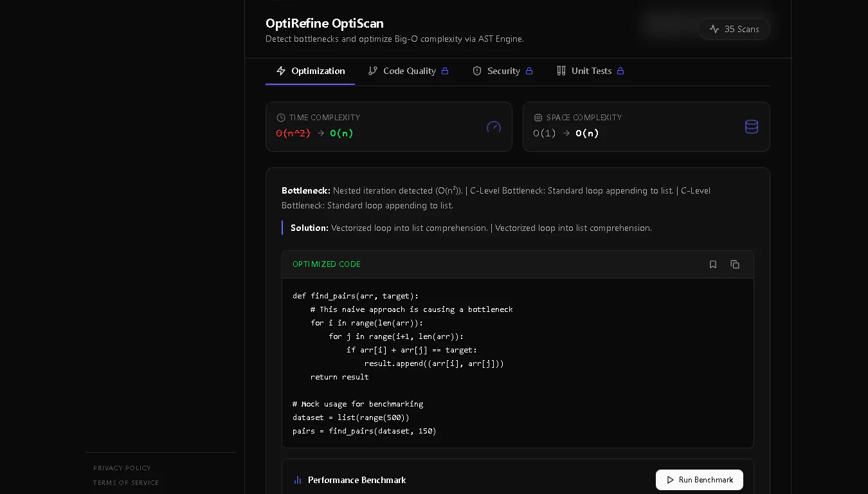Viewport: 868px width, 494px height.
Task: Click the database icon in Space Complexity card
Action: tap(752, 127)
